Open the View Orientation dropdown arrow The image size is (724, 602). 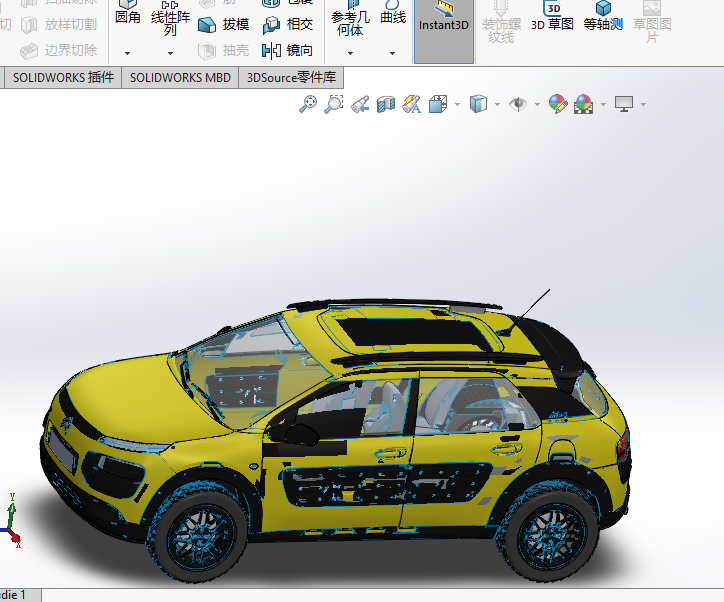pyautogui.click(x=457, y=105)
